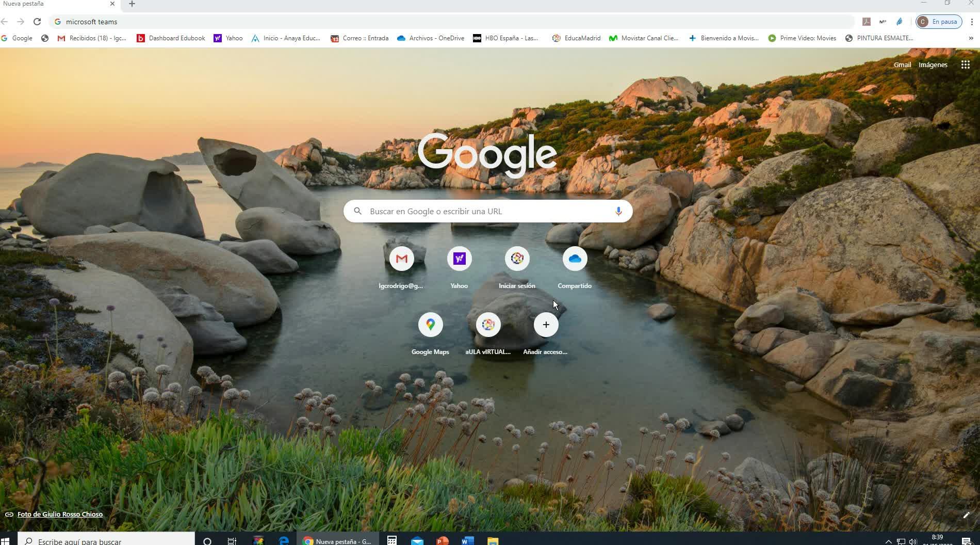Select the Nueva pestaña tab
The height and width of the screenshot is (545, 980).
tap(57, 4)
